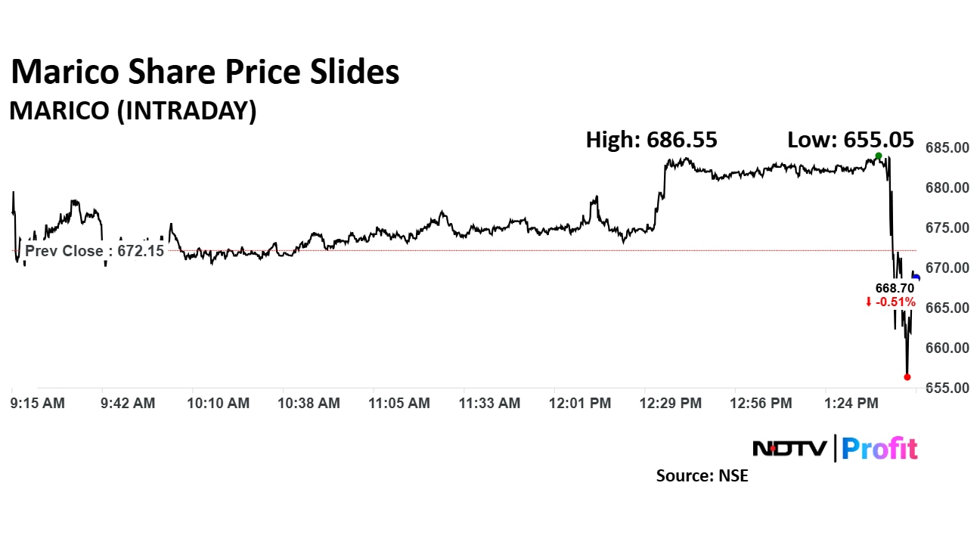Click the red down arrow beside -0.51%
This screenshot has width=980, height=551.
(869, 302)
